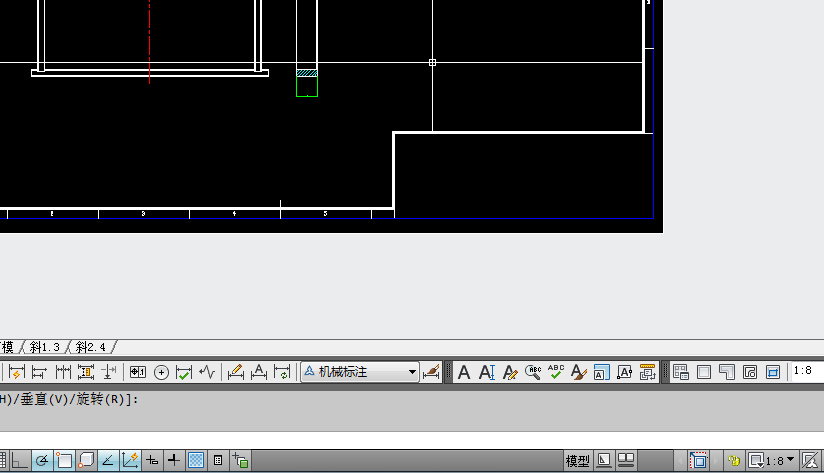Run the text Spell Check

pyautogui.click(x=556, y=372)
